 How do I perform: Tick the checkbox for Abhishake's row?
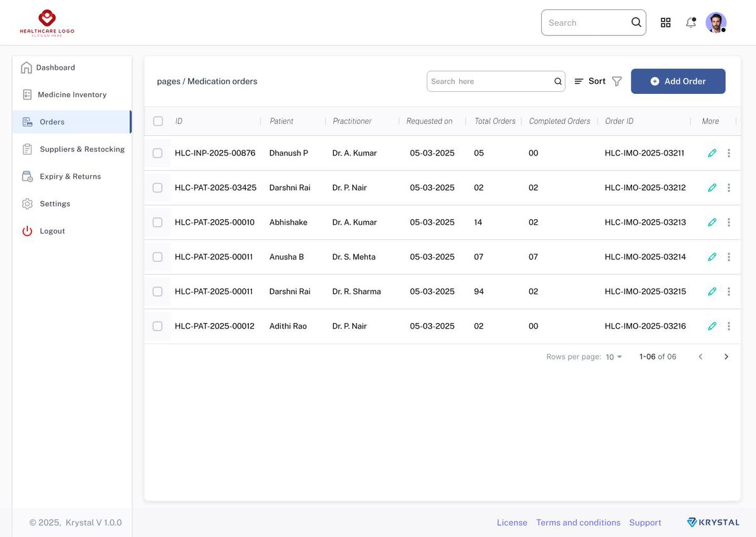point(157,222)
